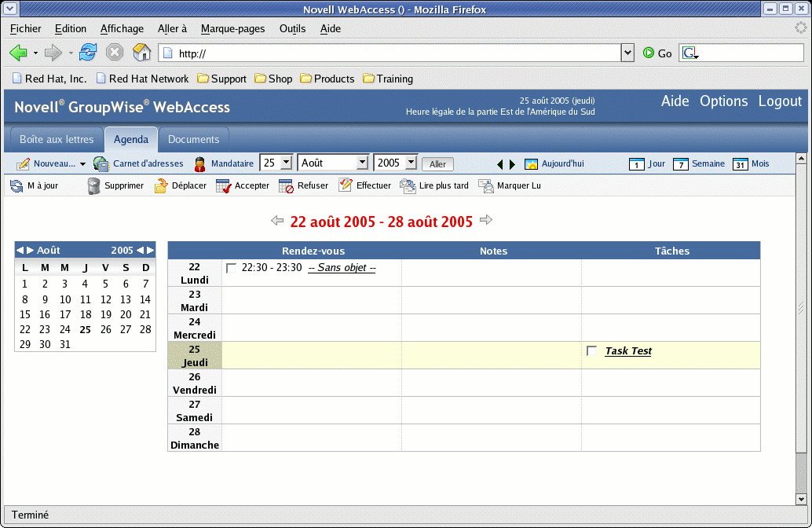Click the Déplacer move icon
812x528 pixels.
[x=161, y=185]
